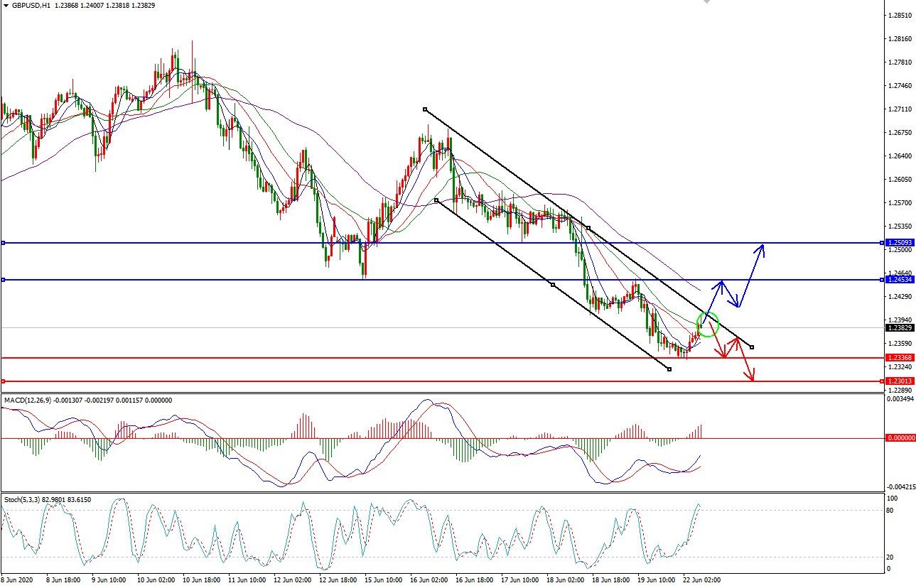Click the 1.25350 price scale value
The image size is (916, 588).
point(900,227)
